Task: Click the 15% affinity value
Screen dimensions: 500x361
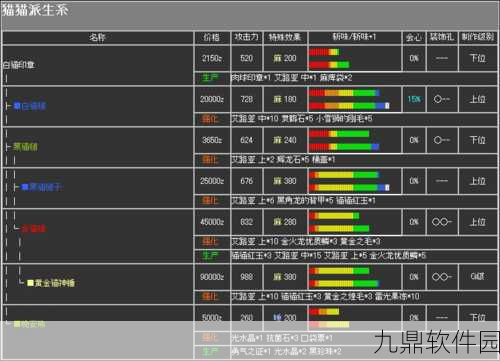Action: 414,99
